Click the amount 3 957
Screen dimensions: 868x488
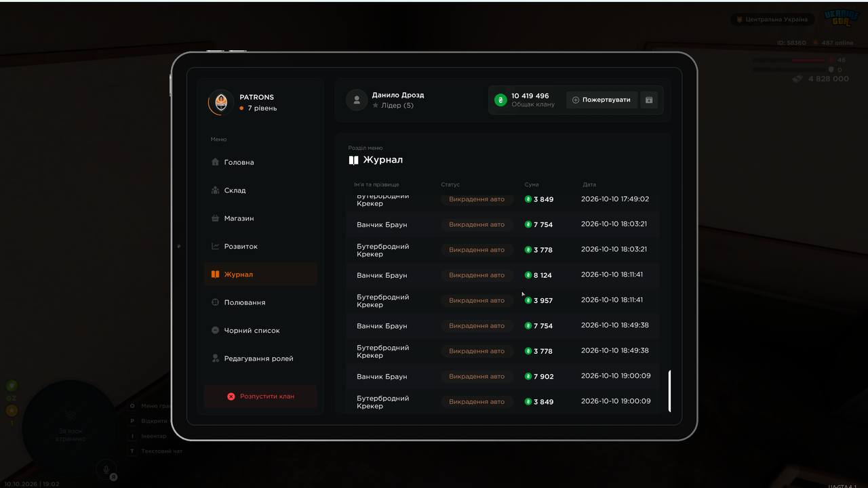pyautogui.click(x=543, y=301)
